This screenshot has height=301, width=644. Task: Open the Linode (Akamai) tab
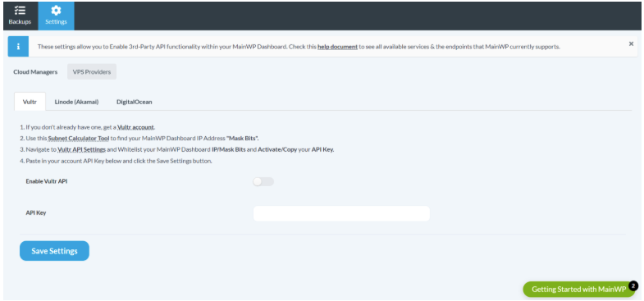pos(76,102)
